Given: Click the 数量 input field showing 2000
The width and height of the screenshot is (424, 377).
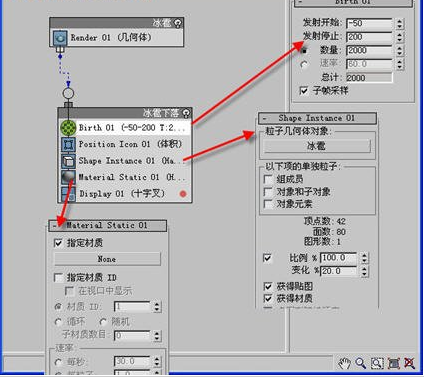Looking at the screenshot, I should click(x=370, y=51).
